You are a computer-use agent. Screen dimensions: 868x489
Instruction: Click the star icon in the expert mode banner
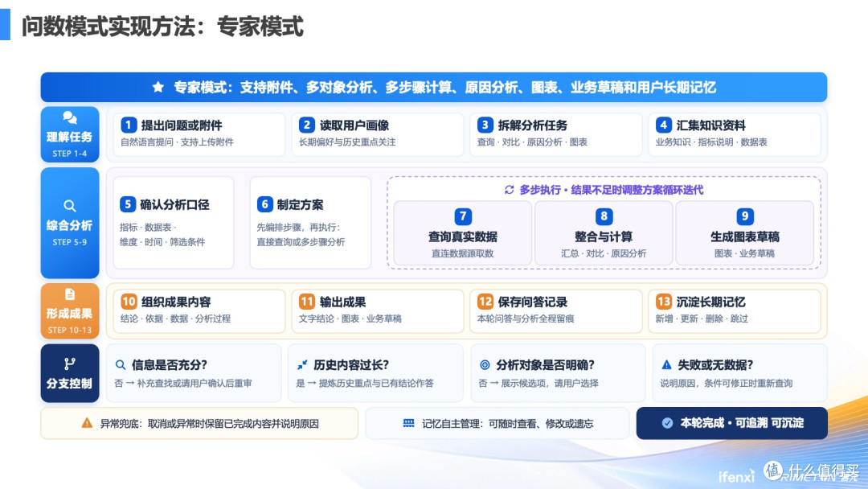[158, 87]
